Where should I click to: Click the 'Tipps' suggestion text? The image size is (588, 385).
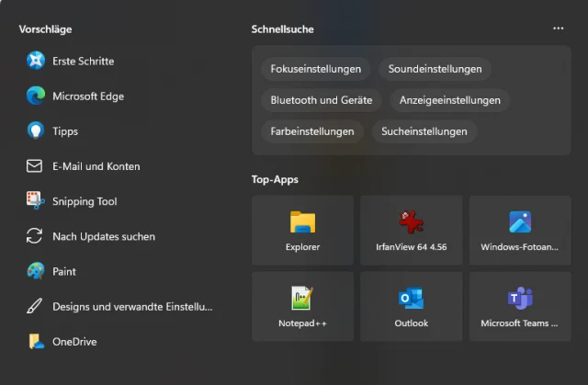[65, 131]
